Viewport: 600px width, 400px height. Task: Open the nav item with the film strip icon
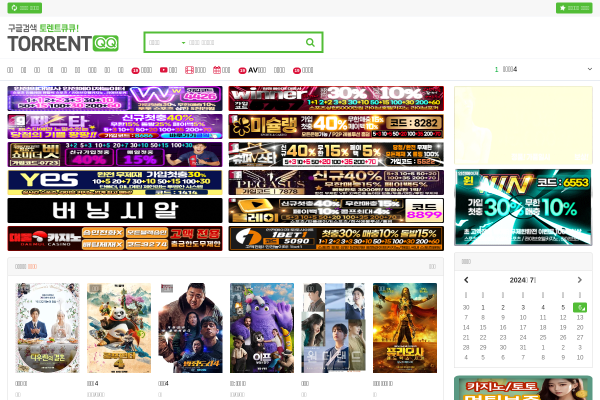196,70
